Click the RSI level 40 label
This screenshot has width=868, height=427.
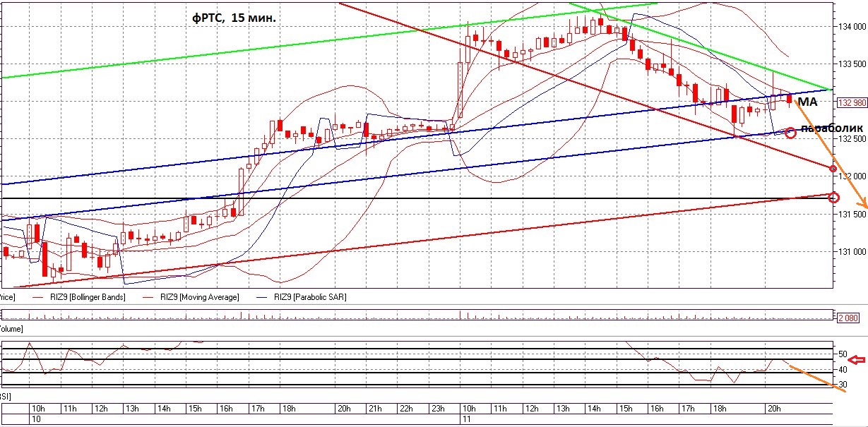pos(843,369)
